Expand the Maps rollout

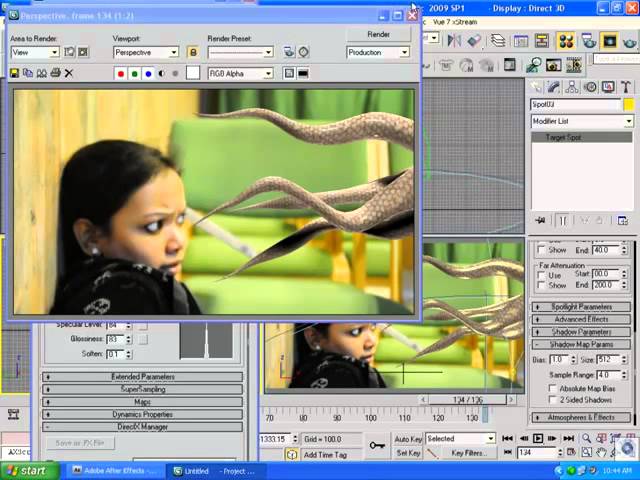(x=142, y=402)
